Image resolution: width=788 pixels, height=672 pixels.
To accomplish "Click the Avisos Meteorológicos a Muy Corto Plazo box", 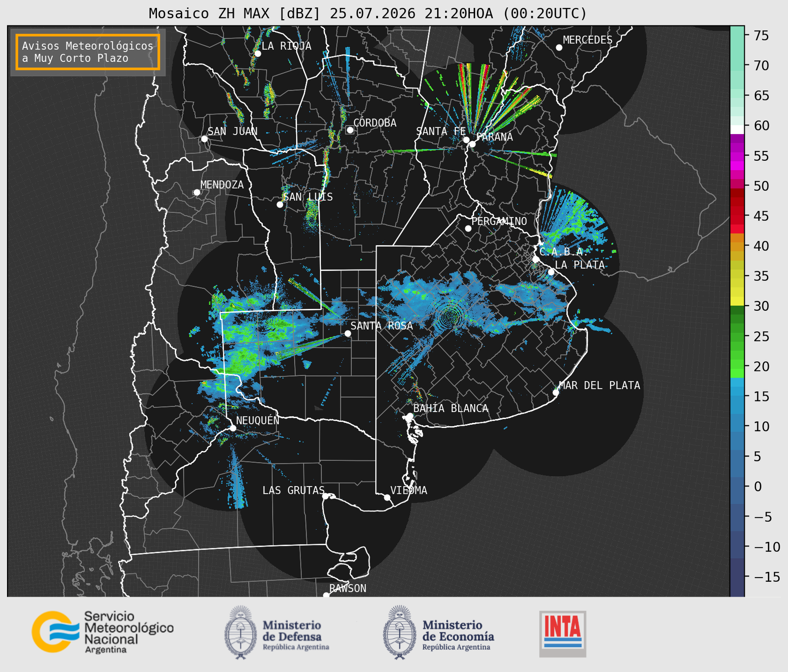I will click(88, 52).
